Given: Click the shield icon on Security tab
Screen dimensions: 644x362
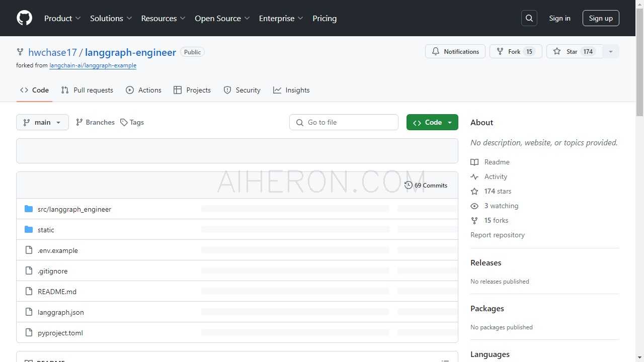Looking at the screenshot, I should point(227,90).
